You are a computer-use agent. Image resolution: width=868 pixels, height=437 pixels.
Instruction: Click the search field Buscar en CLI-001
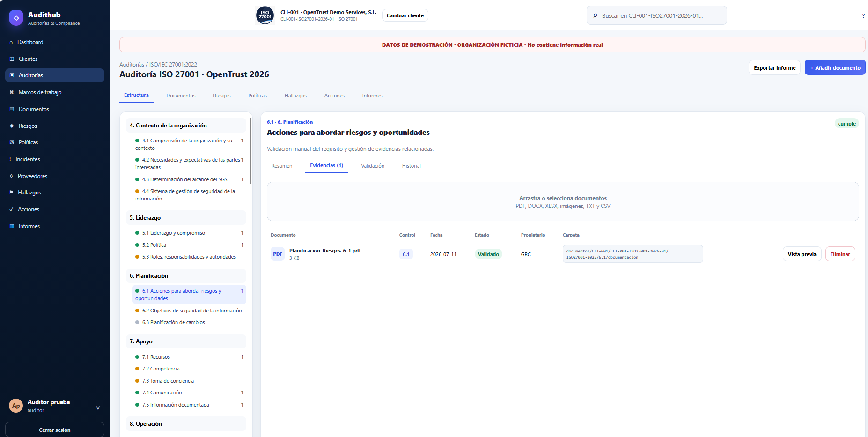pos(656,15)
